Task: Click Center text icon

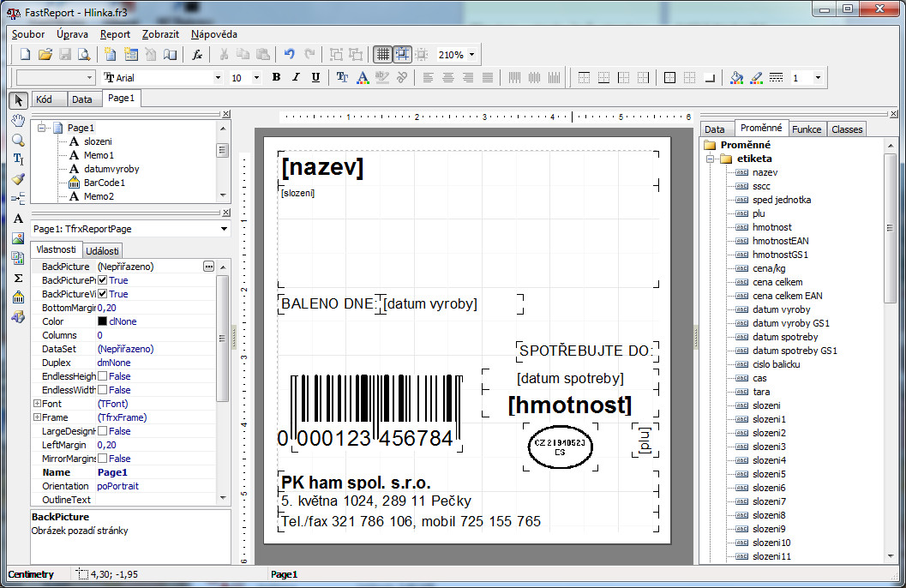Action: [x=447, y=77]
